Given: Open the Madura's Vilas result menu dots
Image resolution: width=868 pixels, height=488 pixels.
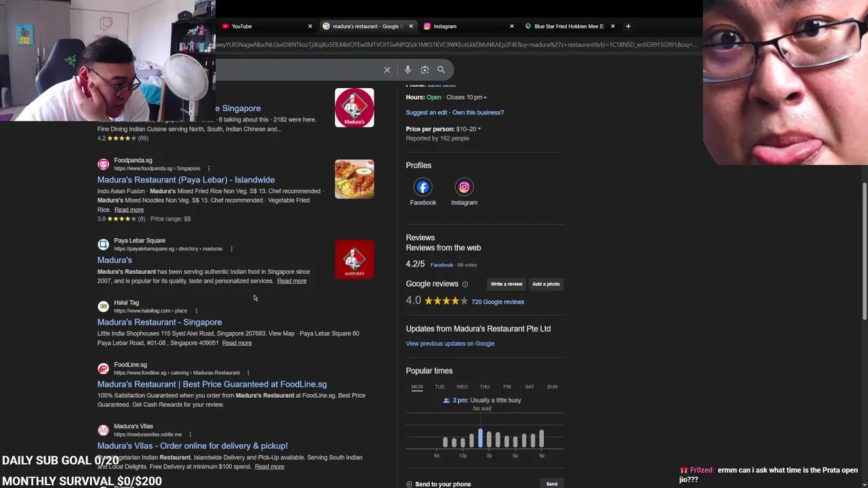Looking at the screenshot, I should pos(190,434).
